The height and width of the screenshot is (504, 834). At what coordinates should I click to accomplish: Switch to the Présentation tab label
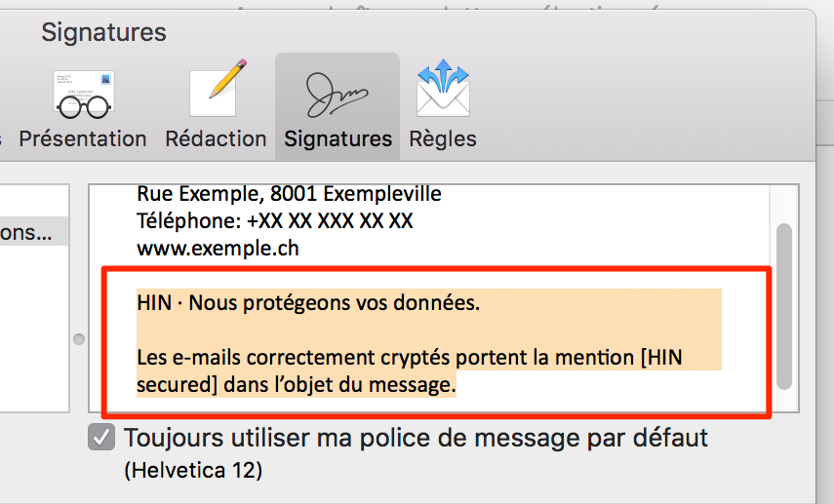click(x=83, y=138)
